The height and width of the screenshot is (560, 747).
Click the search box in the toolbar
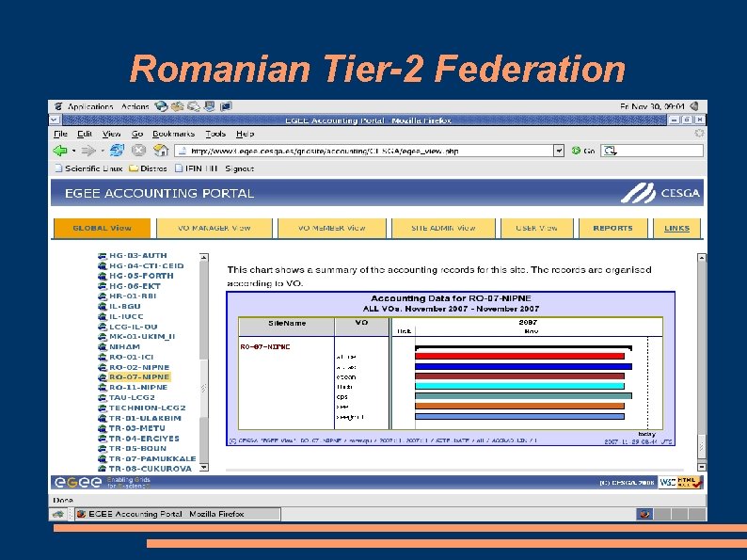click(652, 151)
